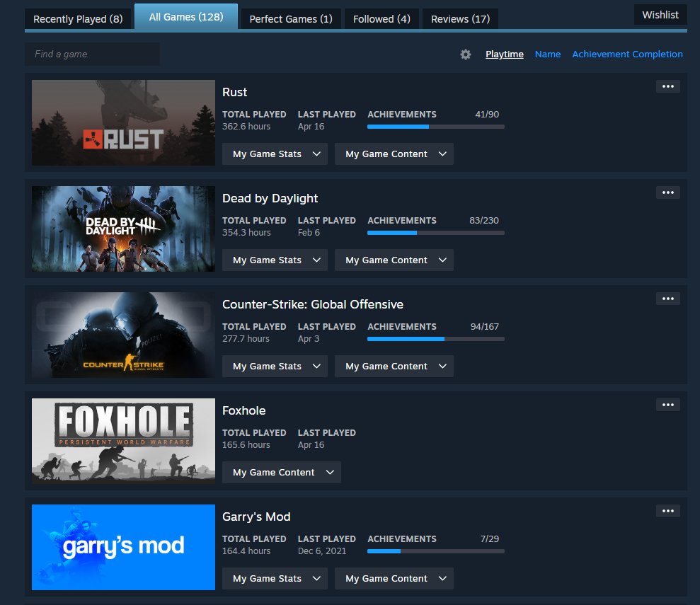Sort games by Name
Viewport: 700px width, 605px height.
(x=548, y=54)
